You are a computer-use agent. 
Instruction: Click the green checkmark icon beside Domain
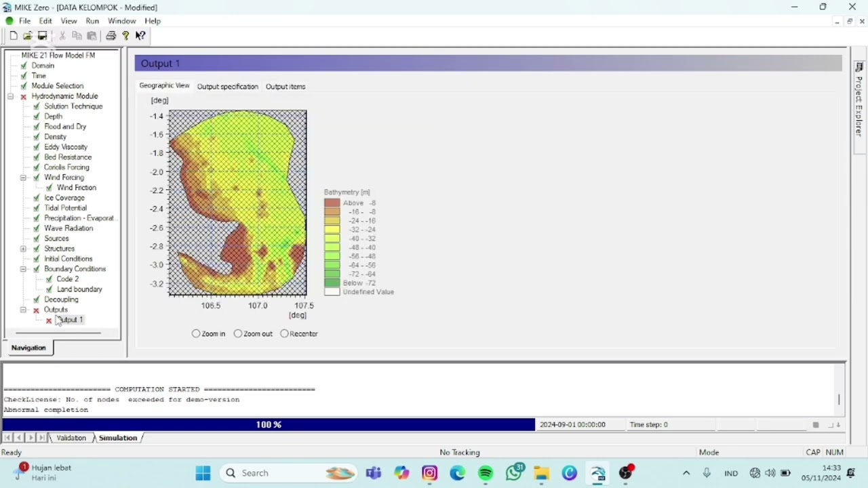[x=24, y=66]
